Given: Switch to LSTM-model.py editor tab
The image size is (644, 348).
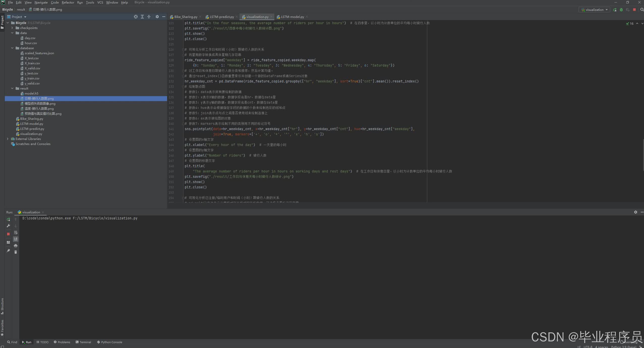Looking at the screenshot, I should point(292,17).
